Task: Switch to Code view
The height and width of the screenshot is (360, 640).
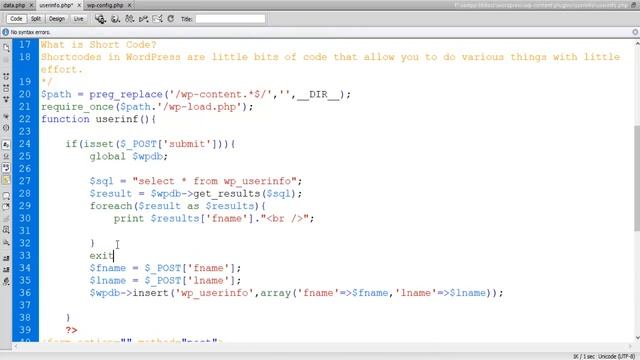Action: point(16,19)
